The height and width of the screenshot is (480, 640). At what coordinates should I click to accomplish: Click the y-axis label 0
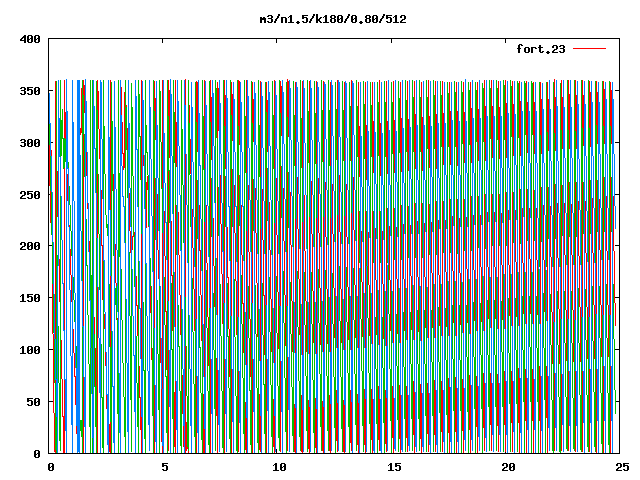37,454
